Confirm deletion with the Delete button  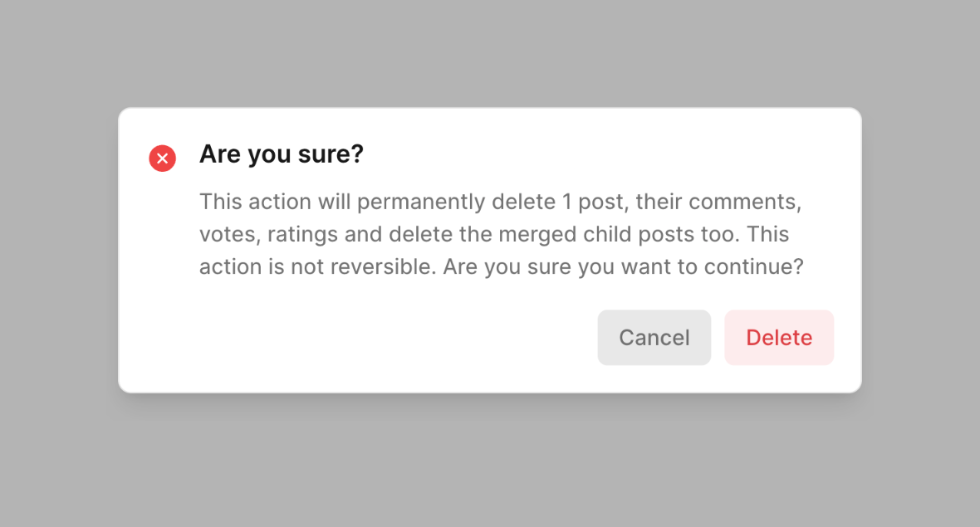(x=779, y=338)
